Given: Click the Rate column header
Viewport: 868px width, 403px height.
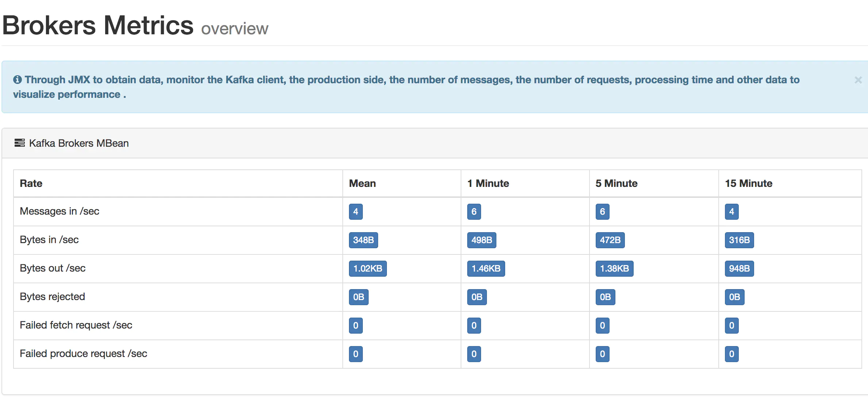Looking at the screenshot, I should click(31, 183).
